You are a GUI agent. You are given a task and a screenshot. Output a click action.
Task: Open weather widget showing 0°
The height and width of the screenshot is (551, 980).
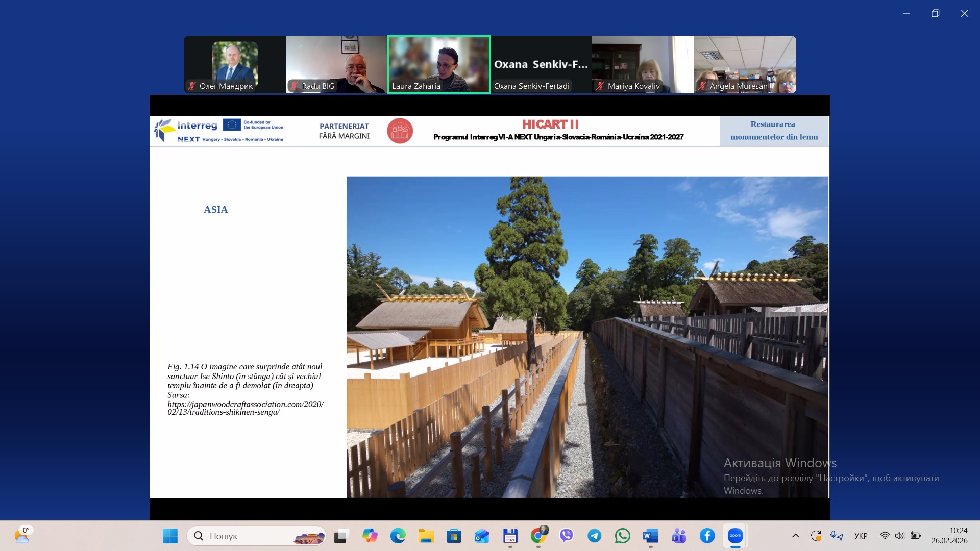(x=21, y=536)
